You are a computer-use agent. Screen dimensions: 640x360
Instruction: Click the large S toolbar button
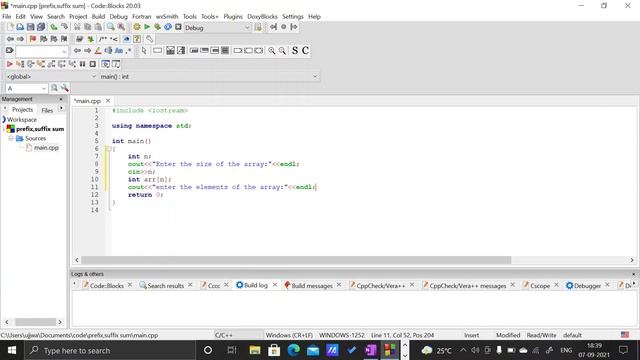click(295, 51)
